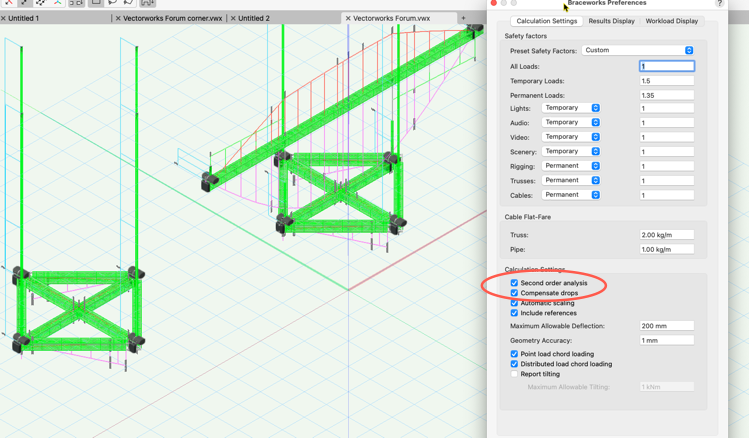Toggle Point load chord loading
The height and width of the screenshot is (438, 749).
pyautogui.click(x=515, y=354)
